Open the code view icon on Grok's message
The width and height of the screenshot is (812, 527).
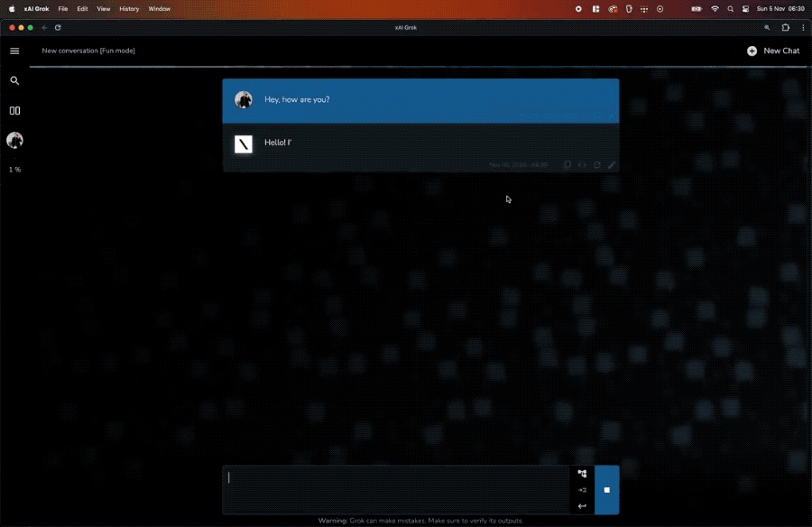coord(582,164)
